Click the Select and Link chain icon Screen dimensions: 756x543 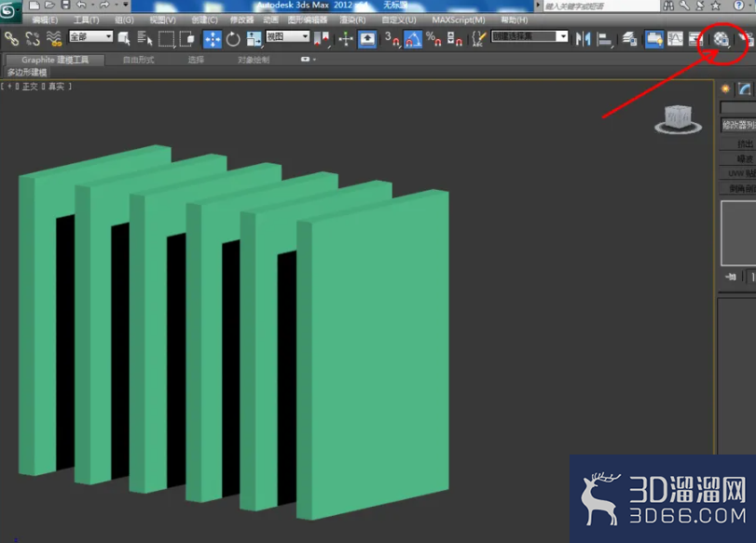point(11,38)
